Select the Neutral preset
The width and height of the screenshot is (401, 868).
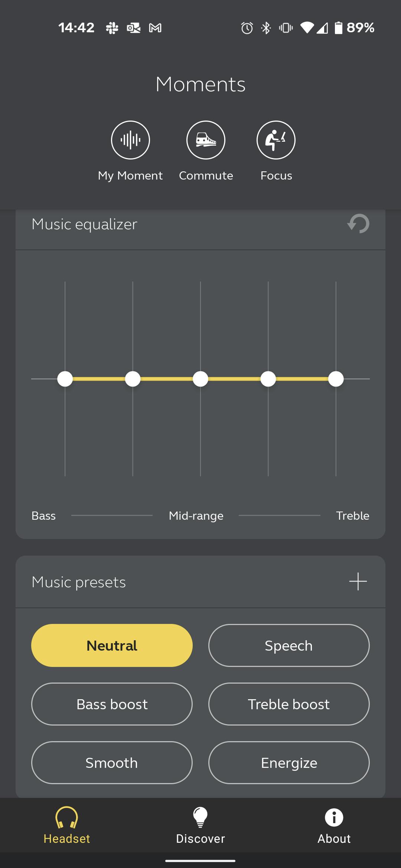(112, 645)
